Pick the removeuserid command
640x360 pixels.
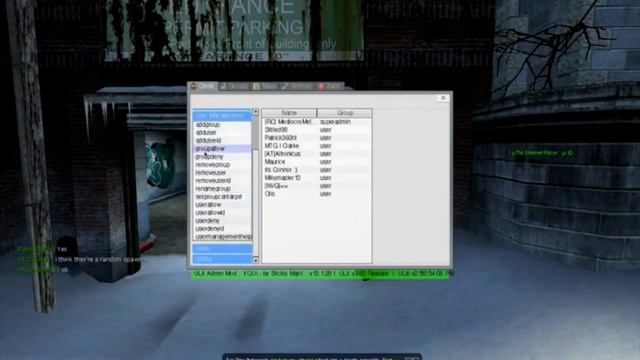tap(222, 180)
